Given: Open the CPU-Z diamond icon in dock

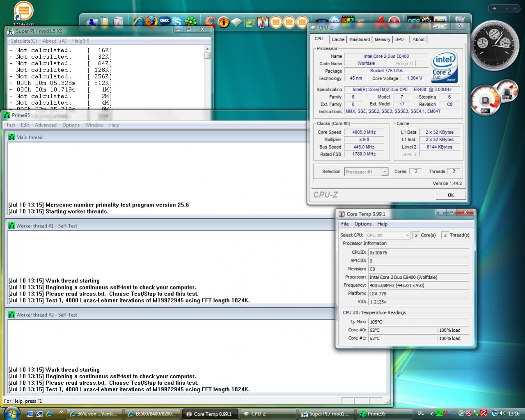Looking at the screenshot, I should (x=237, y=22).
